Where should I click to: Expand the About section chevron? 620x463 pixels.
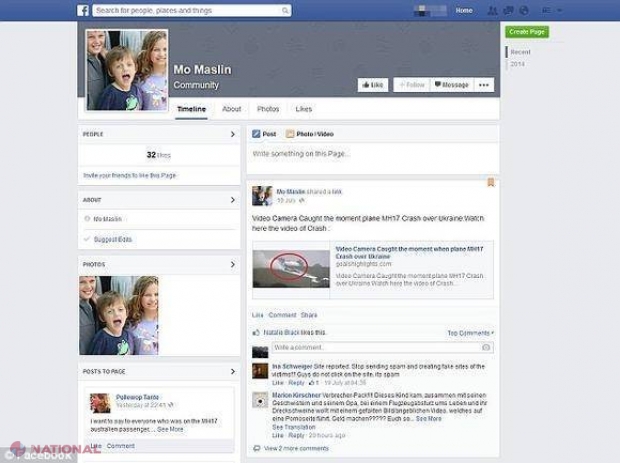coord(233,199)
